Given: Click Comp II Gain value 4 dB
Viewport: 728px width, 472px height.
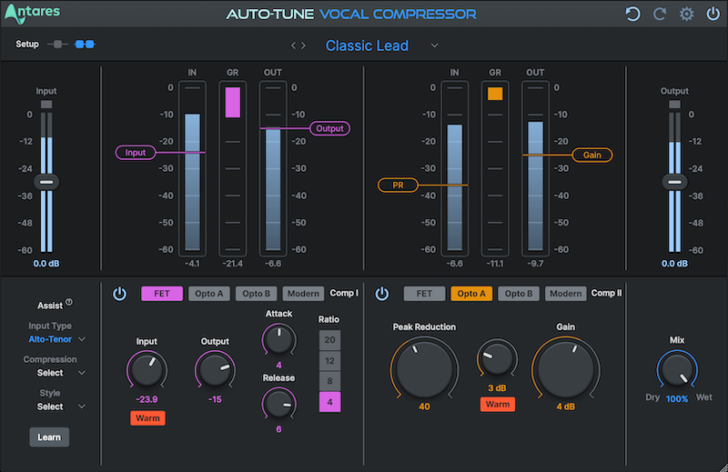Looking at the screenshot, I should (x=566, y=407).
